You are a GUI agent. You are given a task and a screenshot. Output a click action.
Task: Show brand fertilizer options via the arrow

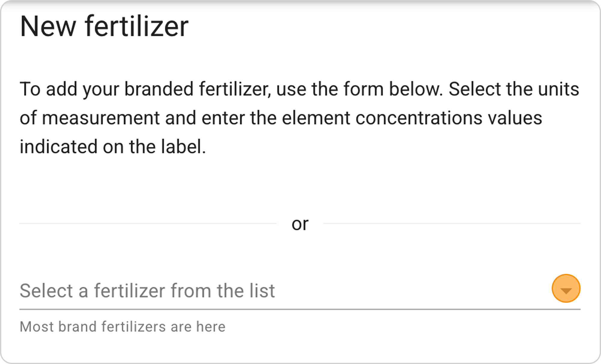(566, 289)
